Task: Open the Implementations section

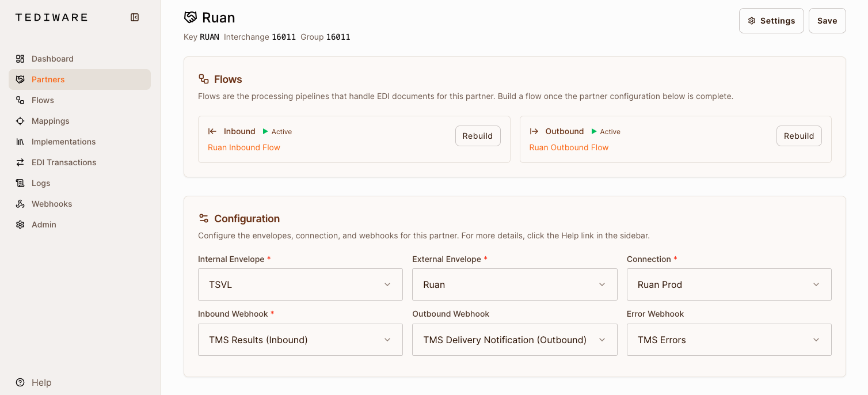Action: (x=64, y=141)
